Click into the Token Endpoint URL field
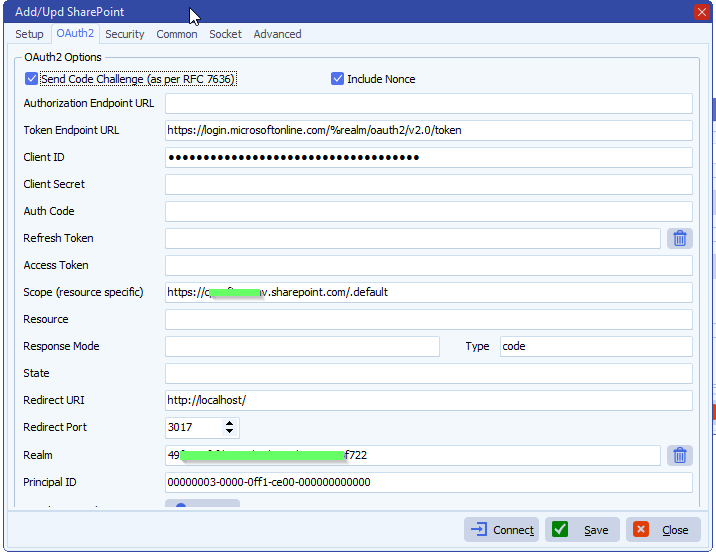Viewport: 716px width, 555px height. (429, 131)
